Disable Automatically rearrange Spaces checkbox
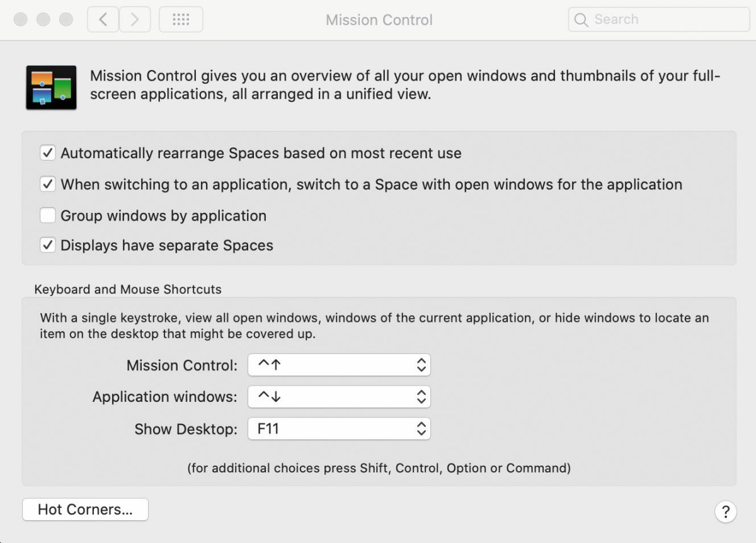Viewport: 756px width, 543px height. 48,153
